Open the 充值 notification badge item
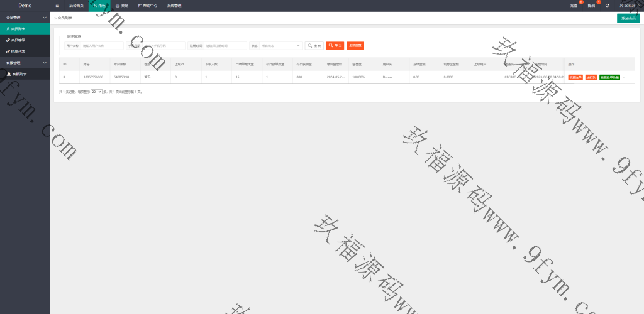Screen dimensions: 644x314 [574, 5]
